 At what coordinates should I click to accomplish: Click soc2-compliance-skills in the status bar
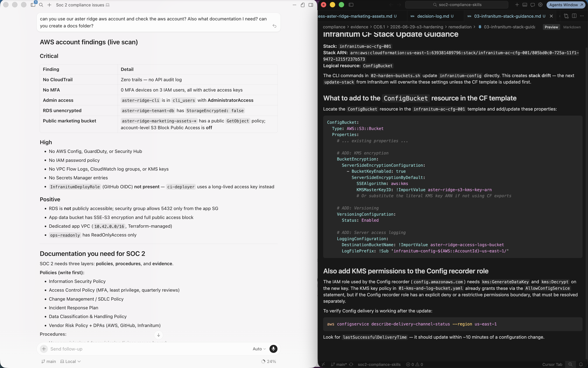(379, 364)
